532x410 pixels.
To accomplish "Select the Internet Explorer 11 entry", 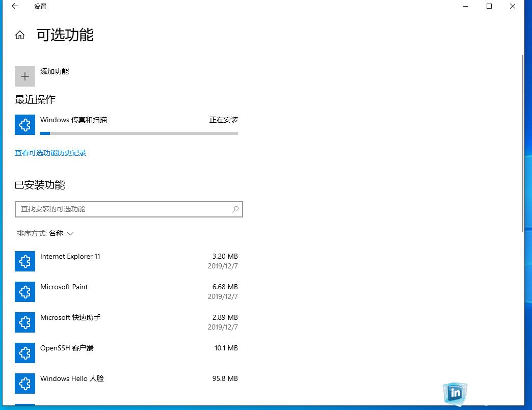I will coord(126,261).
